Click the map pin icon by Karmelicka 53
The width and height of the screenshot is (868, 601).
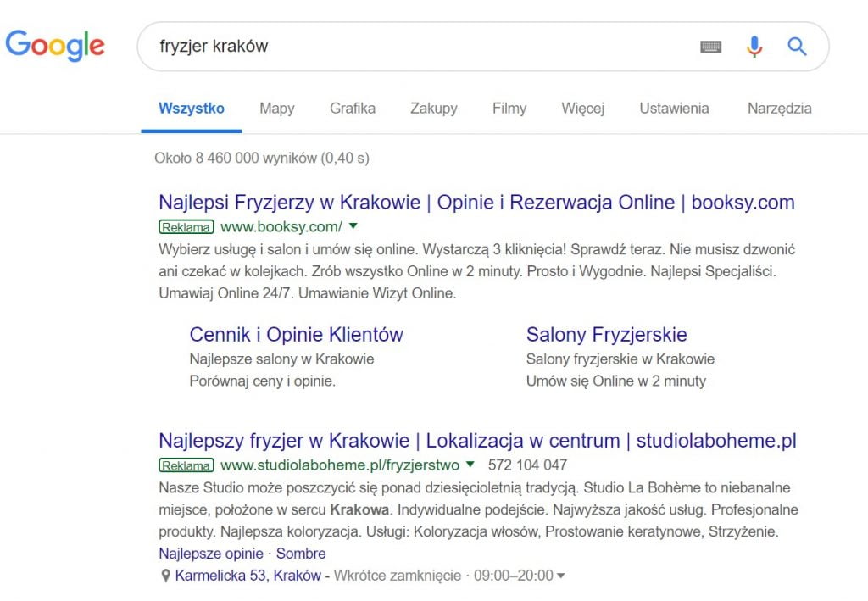click(x=165, y=576)
